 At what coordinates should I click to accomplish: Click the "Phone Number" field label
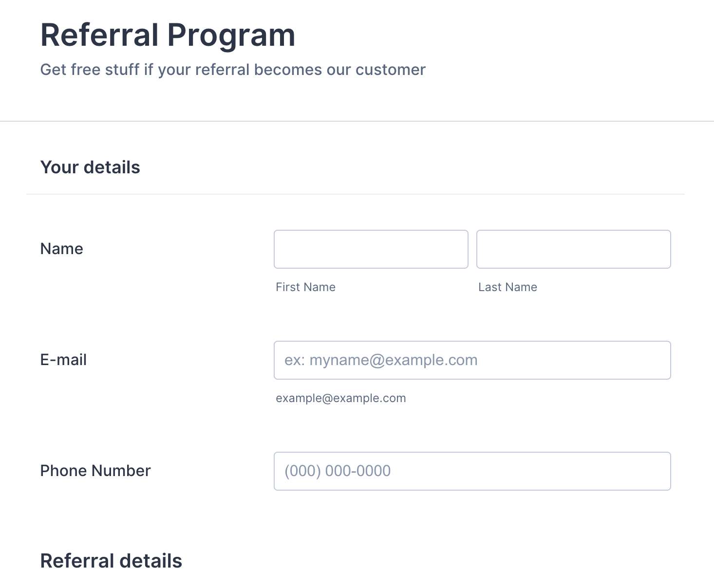coord(95,471)
